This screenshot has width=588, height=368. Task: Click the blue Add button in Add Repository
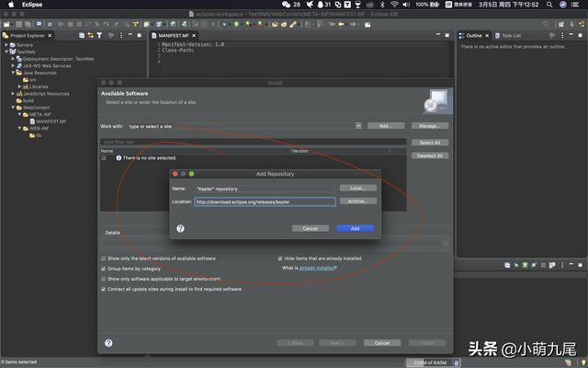[356, 228]
